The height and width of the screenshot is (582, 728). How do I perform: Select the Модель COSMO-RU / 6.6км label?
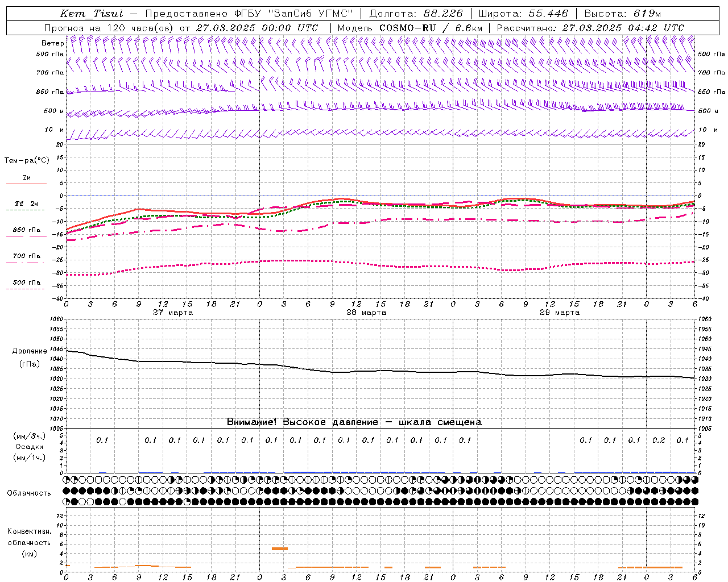(410, 28)
